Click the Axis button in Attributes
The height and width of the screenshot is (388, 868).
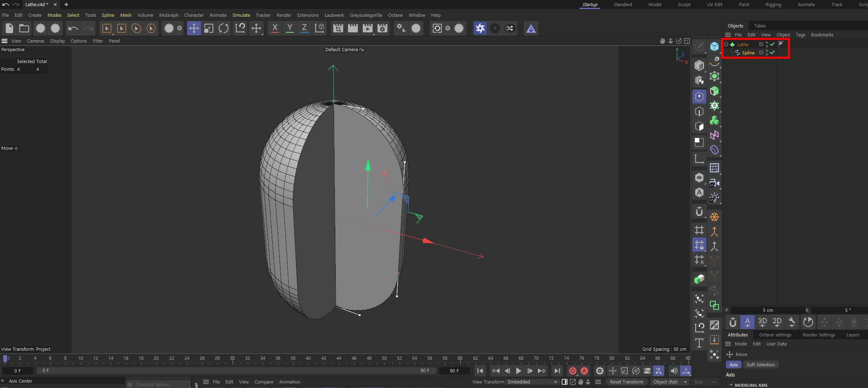(x=733, y=365)
